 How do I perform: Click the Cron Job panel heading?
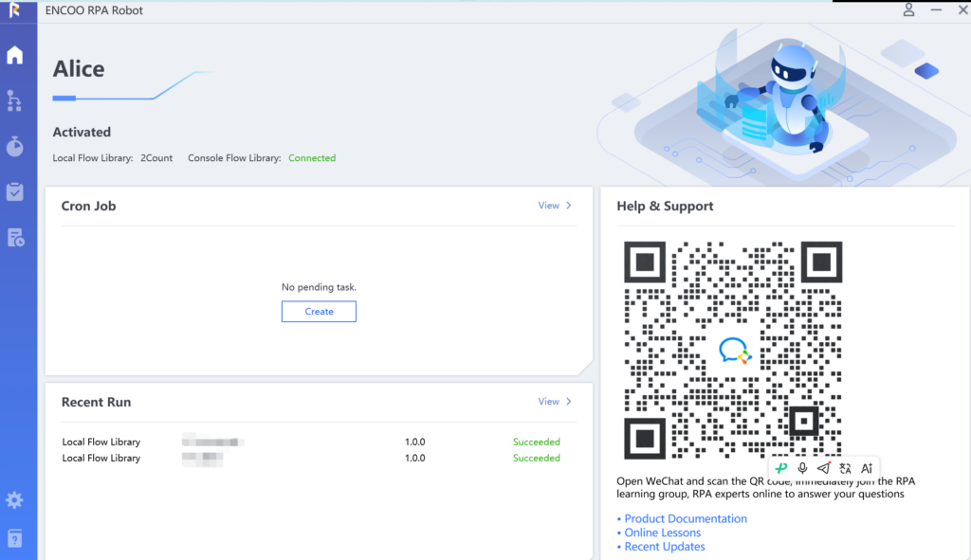88,206
